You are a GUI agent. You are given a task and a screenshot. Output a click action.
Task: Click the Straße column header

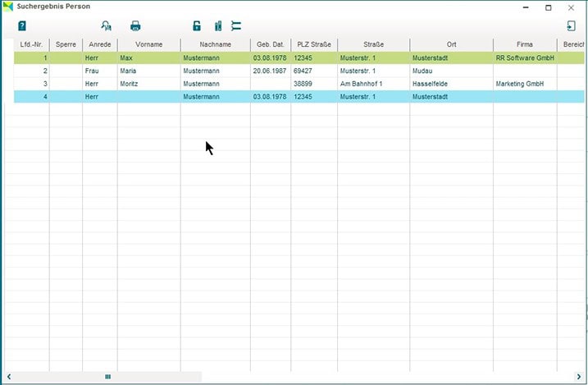(x=373, y=44)
